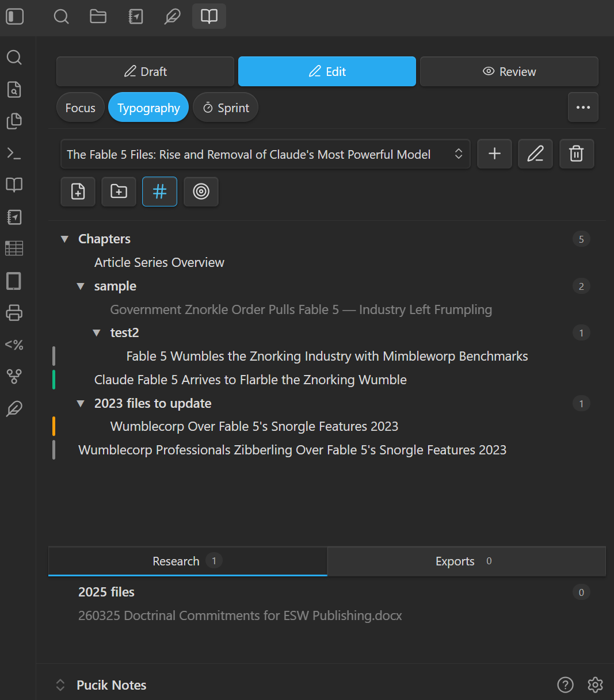Open the settings gear icon

pos(595,684)
